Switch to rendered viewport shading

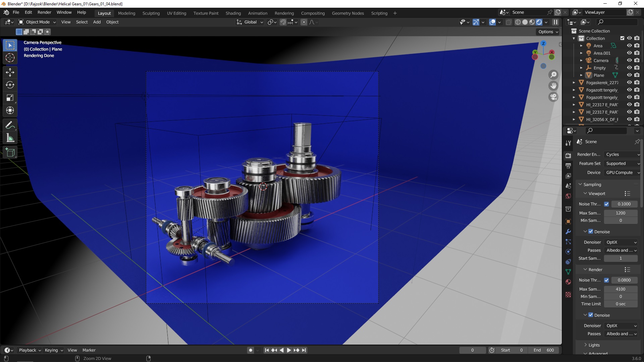coord(539,22)
